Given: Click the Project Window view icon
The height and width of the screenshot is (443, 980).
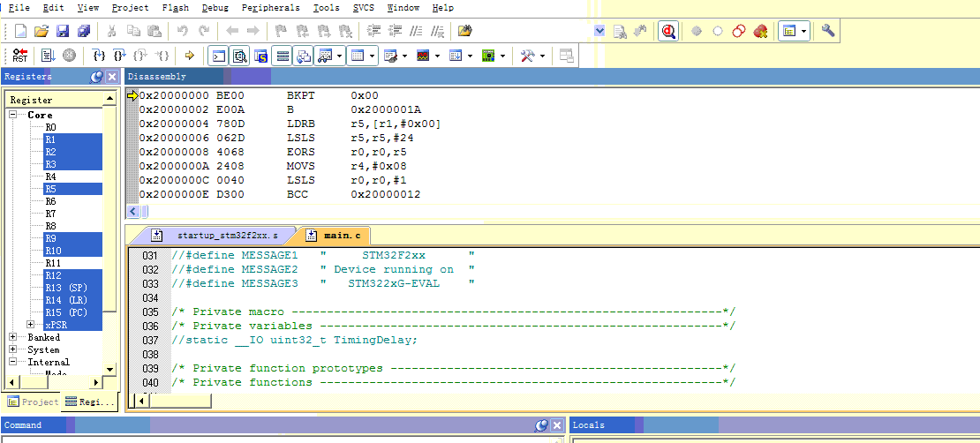Looking at the screenshot, I should pos(789,31).
